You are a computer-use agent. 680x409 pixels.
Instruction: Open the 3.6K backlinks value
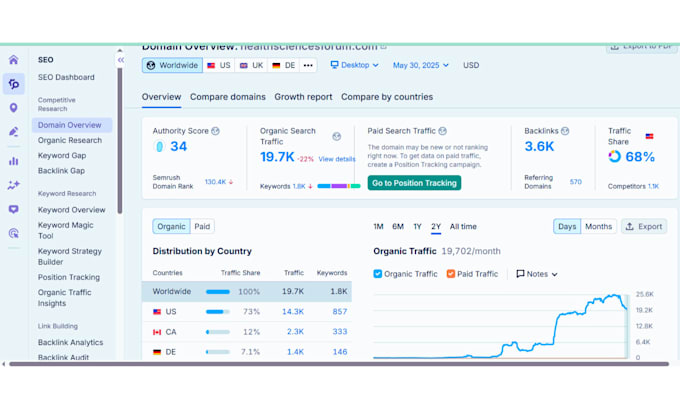(539, 147)
